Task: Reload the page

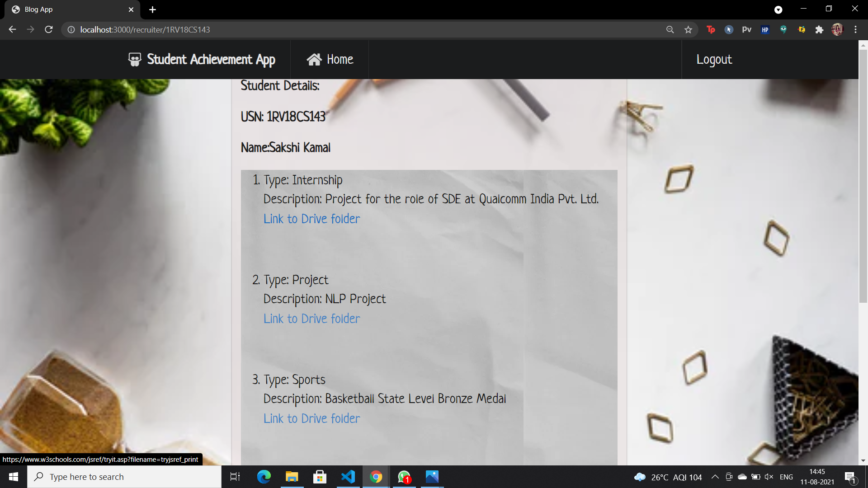Action: [49, 30]
